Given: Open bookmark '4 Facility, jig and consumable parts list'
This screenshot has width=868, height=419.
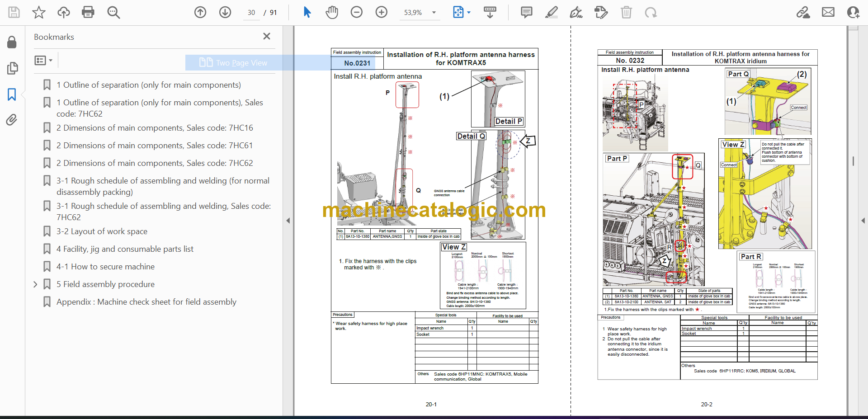Looking at the screenshot, I should [x=125, y=249].
